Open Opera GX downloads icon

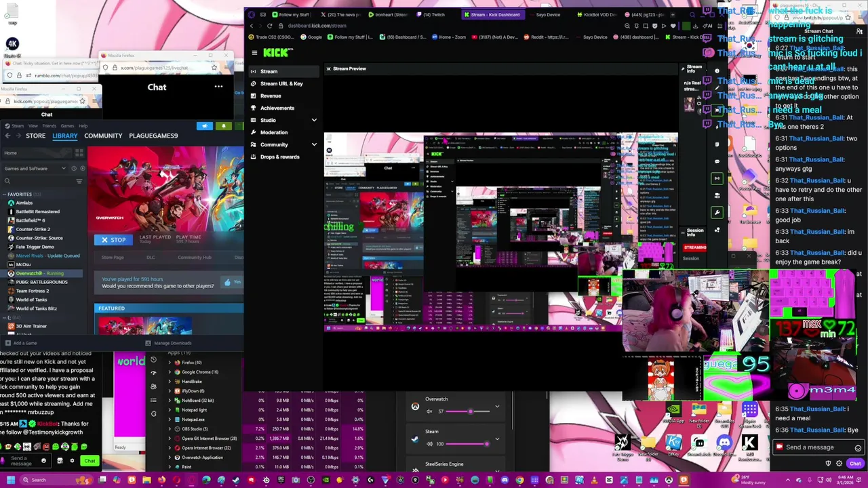[696, 26]
